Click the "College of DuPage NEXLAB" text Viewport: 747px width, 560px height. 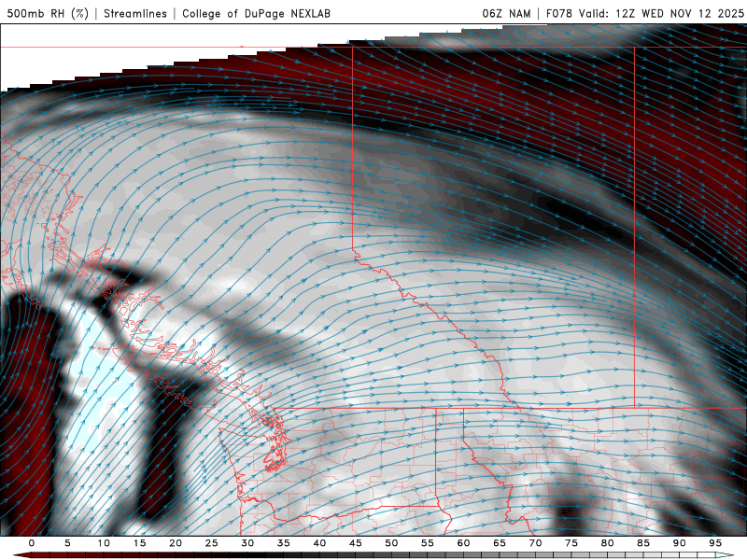coord(256,13)
